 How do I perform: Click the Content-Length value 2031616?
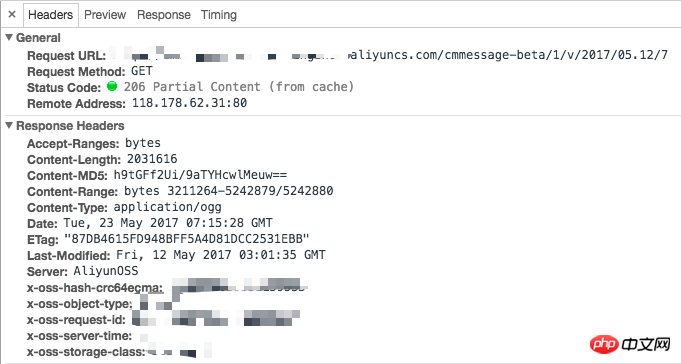coord(152,159)
